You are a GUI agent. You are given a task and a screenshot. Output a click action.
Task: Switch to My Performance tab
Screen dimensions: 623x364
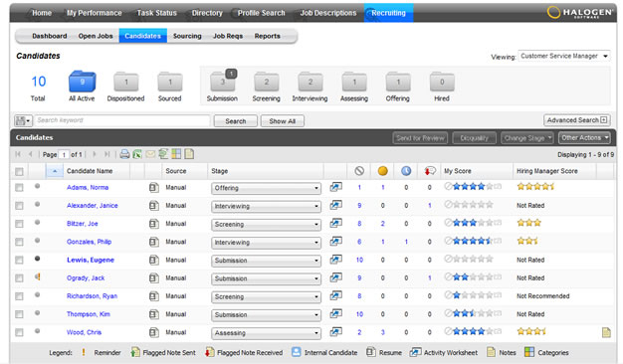coord(95,13)
